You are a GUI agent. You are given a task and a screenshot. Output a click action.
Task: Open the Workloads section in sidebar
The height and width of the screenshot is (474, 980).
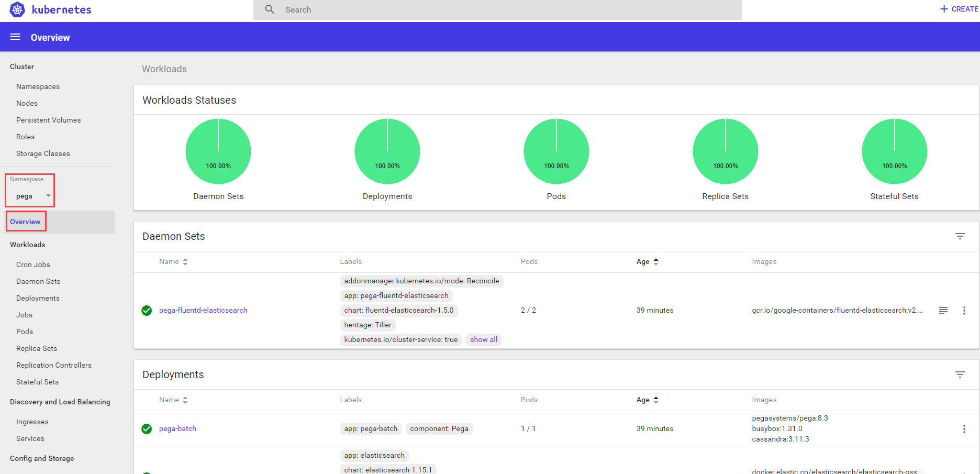pyautogui.click(x=28, y=245)
